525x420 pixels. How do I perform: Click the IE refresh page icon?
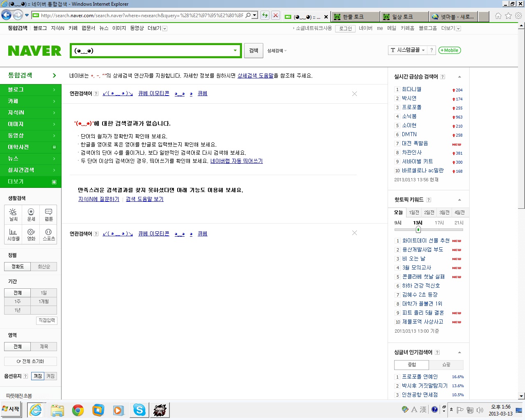pos(265,16)
